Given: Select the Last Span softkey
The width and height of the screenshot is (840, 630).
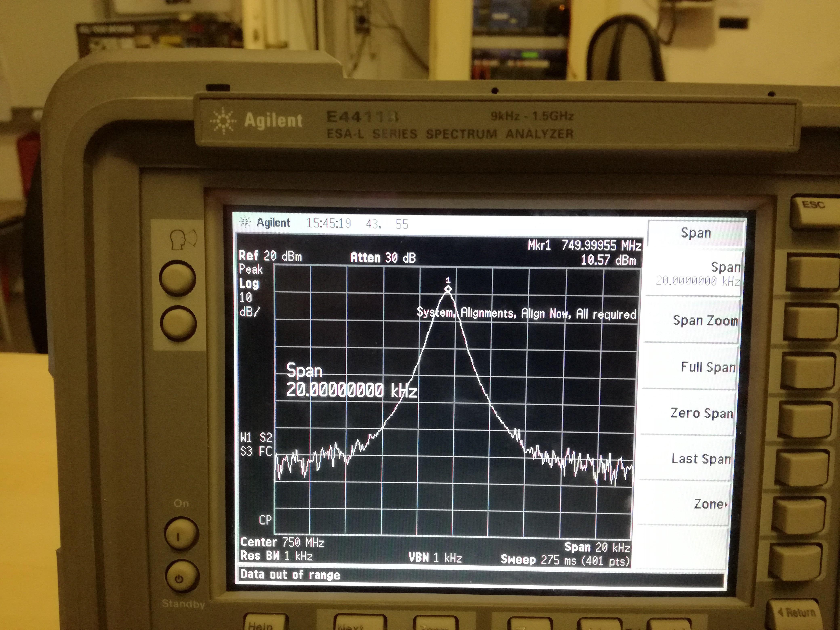Looking at the screenshot, I should click(701, 458).
